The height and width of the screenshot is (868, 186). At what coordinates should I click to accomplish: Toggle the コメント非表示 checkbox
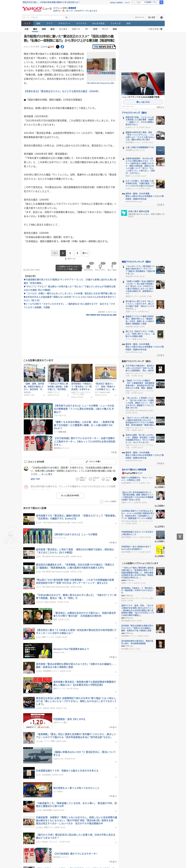(102, 501)
